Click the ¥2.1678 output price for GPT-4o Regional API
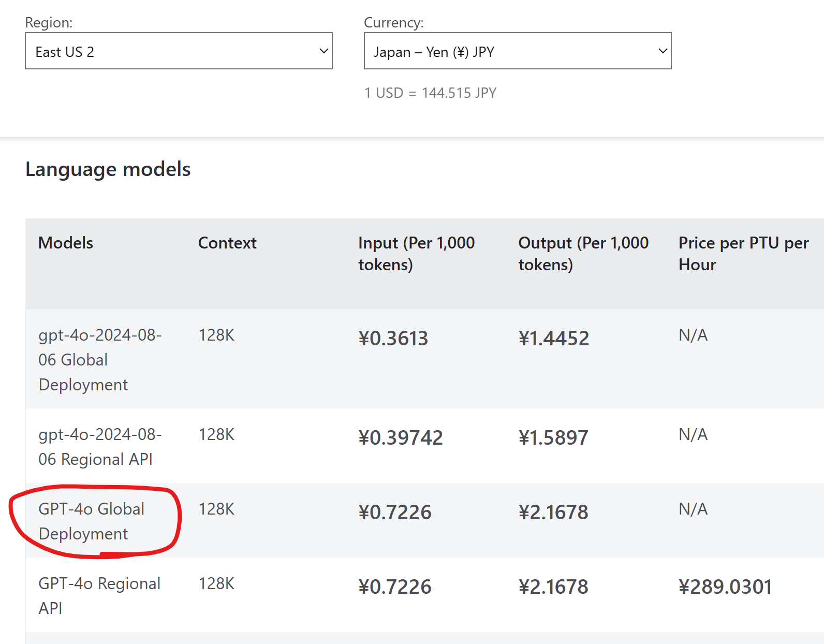Viewport: 824px width, 644px height. click(x=553, y=587)
